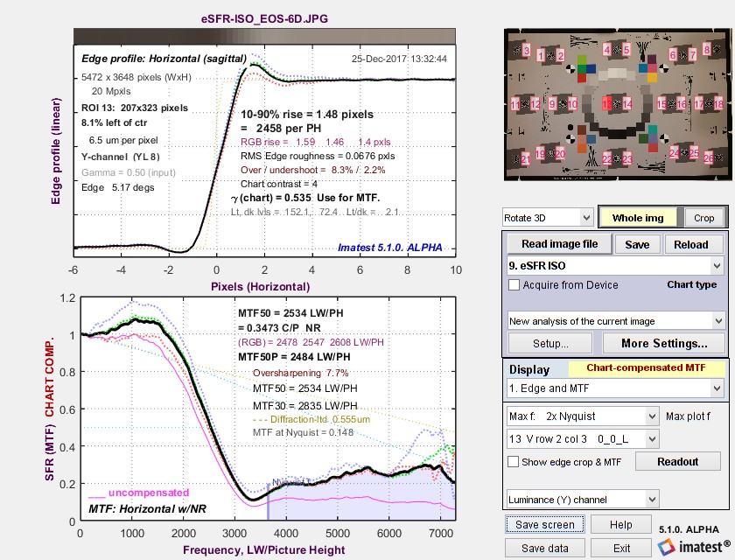This screenshot has height=560, width=735.
Task: Open More Settings...
Action: coord(664,344)
